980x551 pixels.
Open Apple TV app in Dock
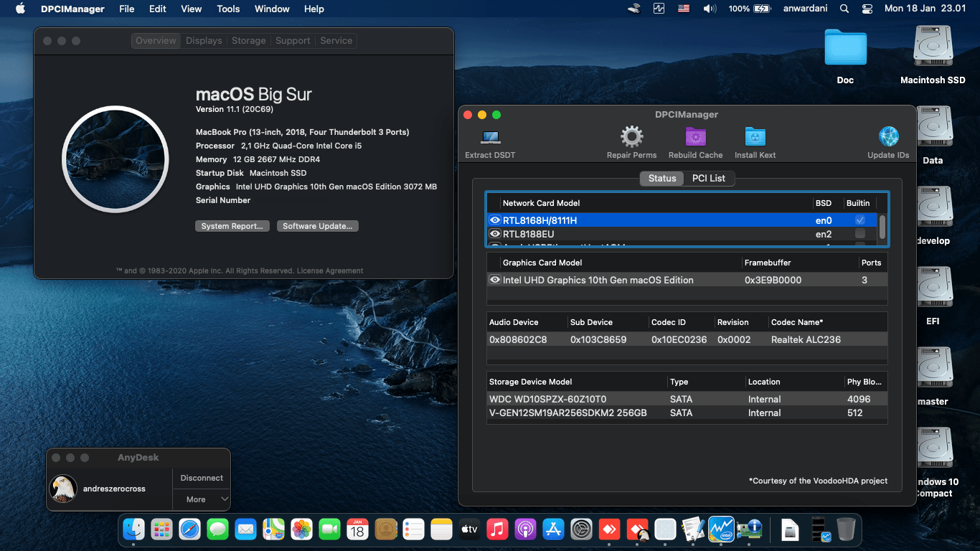pos(469,529)
